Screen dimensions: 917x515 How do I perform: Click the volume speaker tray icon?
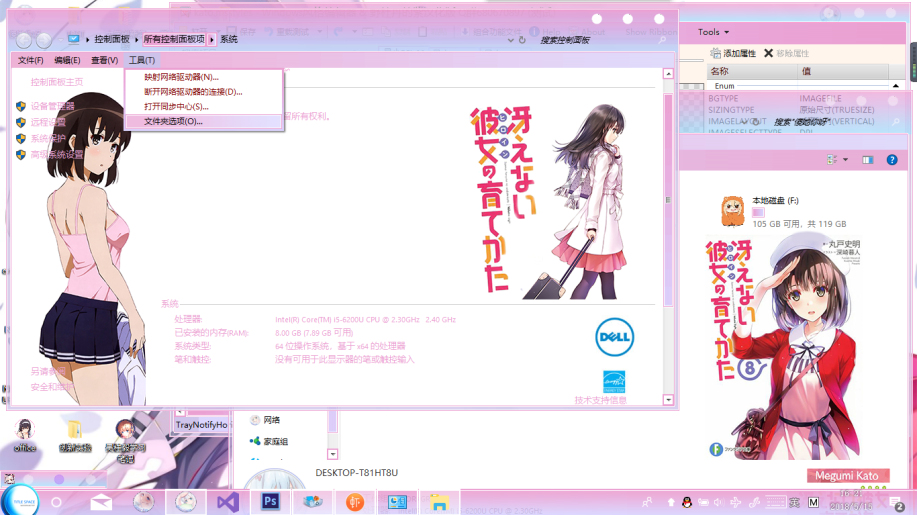pyautogui.click(x=719, y=502)
